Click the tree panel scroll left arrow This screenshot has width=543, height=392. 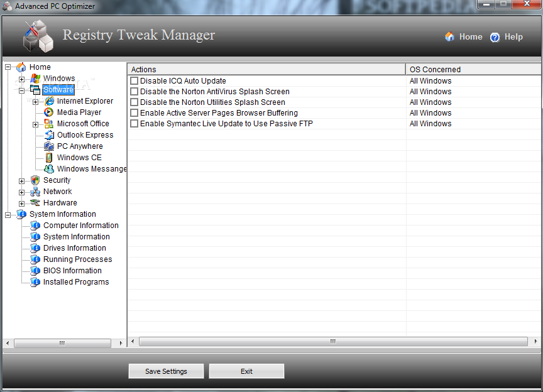click(x=8, y=343)
